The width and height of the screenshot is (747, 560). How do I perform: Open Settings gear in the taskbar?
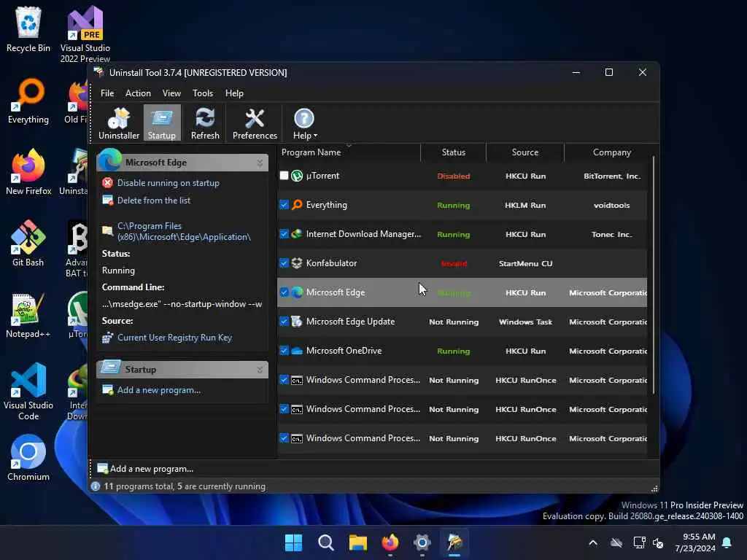click(422, 542)
